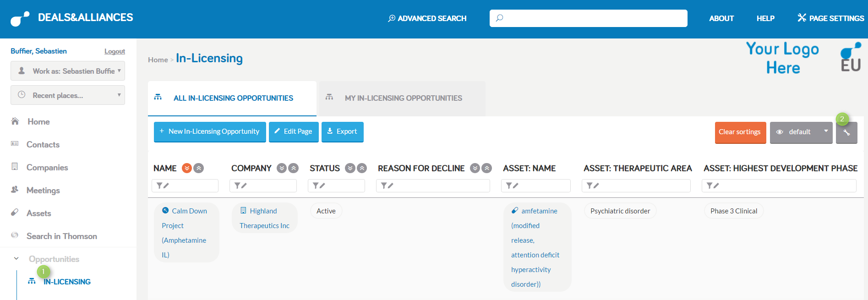
Task: Click the Edit Page button
Action: [294, 131]
